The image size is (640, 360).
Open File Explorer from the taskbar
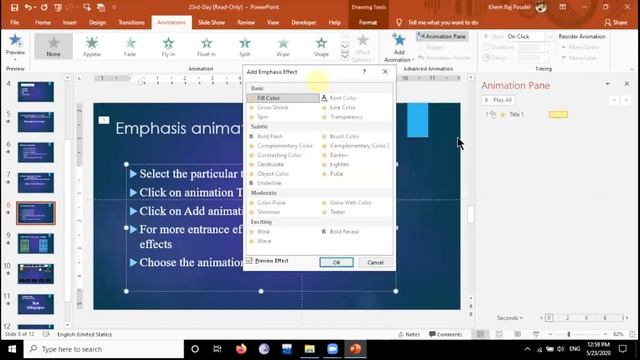309,349
